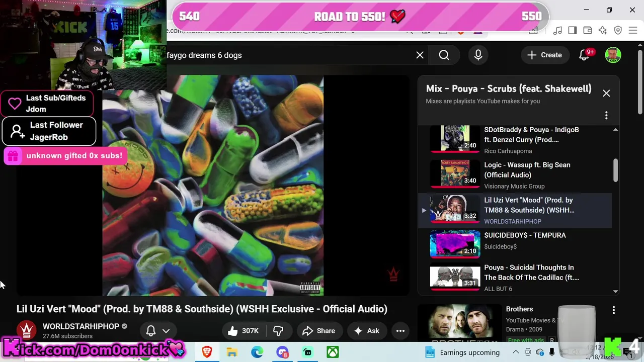Viewport: 644px width, 362px height.
Task: Click the Mix - Pouya - Scrubs heading
Action: (x=509, y=88)
